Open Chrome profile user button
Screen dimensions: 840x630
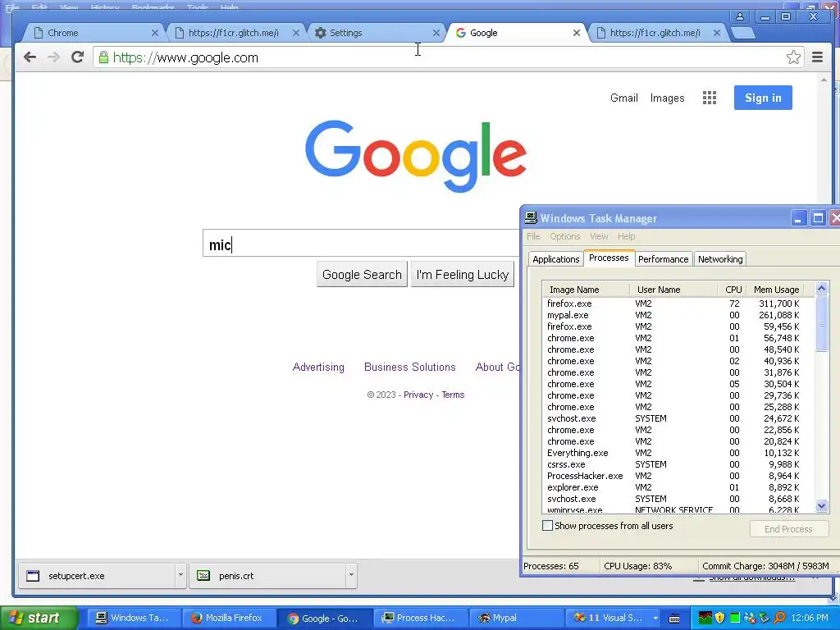[x=740, y=16]
